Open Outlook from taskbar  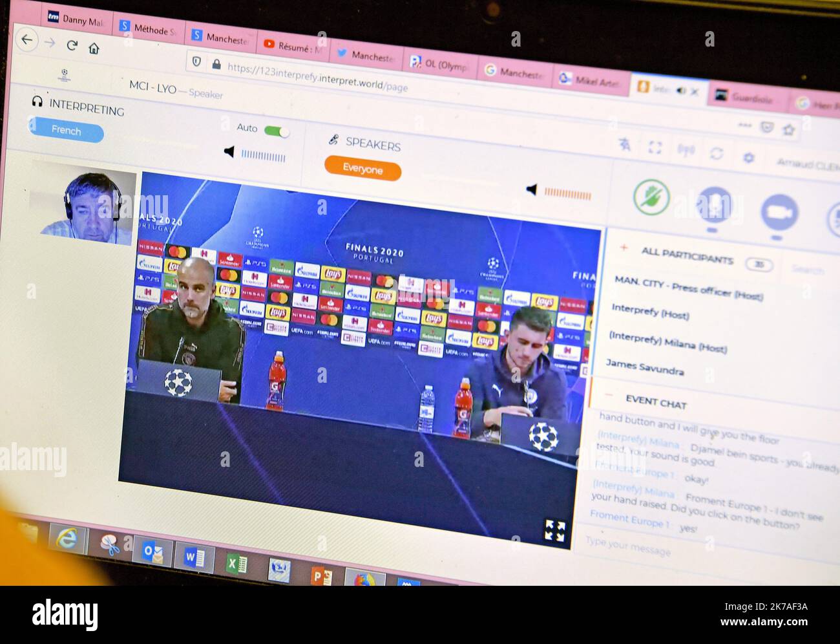pos(152,551)
